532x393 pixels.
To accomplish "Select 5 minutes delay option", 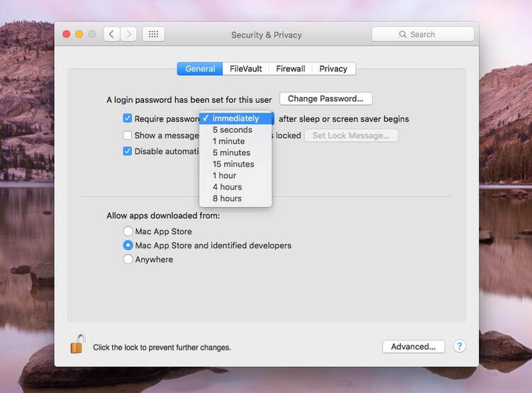I will [235, 153].
